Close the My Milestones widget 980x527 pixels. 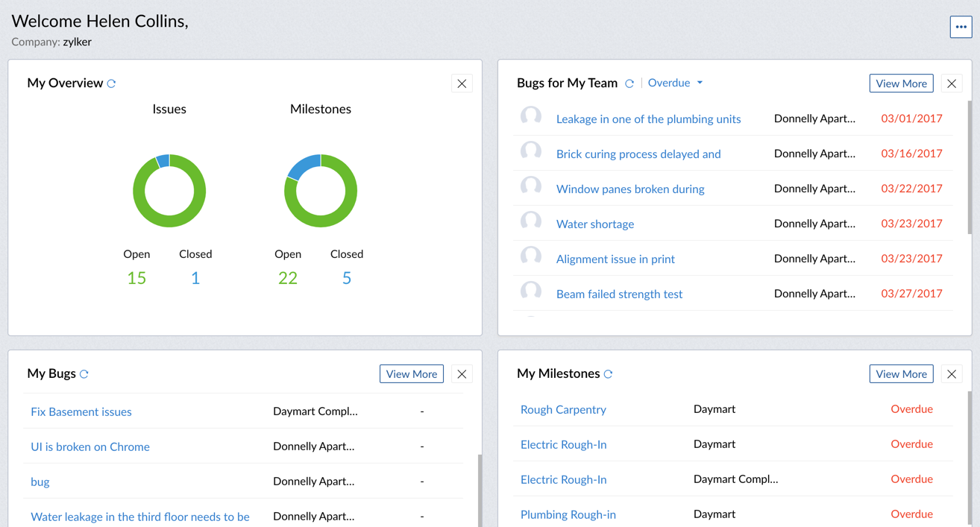click(x=952, y=374)
